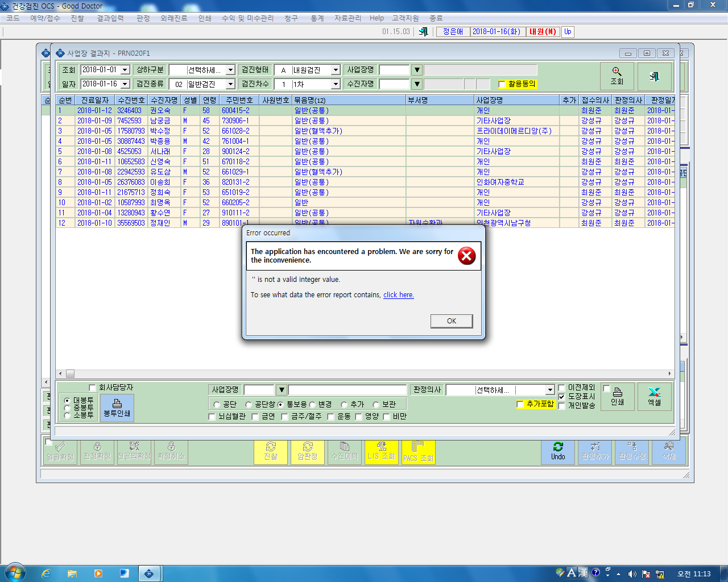Open Internet Explorer from the taskbar
The image size is (728, 582).
(x=46, y=573)
